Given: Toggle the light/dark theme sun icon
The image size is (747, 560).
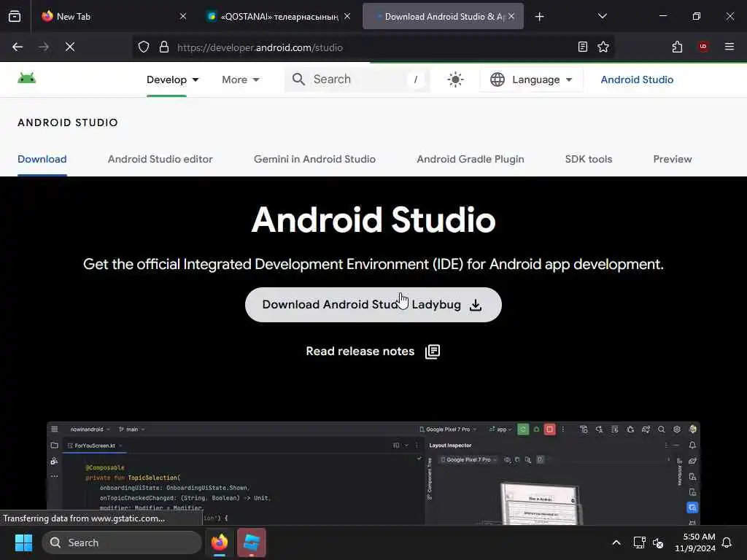Looking at the screenshot, I should 455,79.
